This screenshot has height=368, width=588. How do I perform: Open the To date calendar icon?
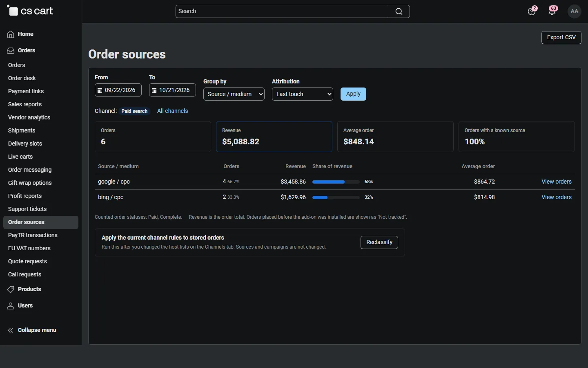[154, 90]
